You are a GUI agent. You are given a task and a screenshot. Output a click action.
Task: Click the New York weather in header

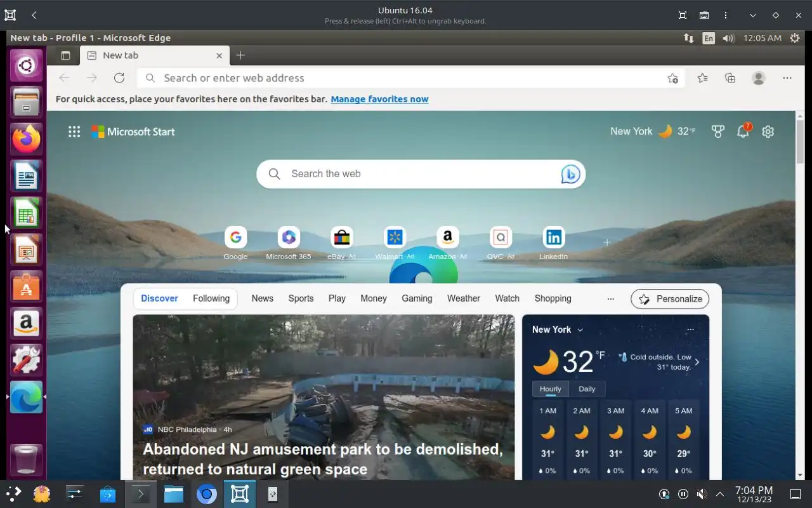point(653,131)
